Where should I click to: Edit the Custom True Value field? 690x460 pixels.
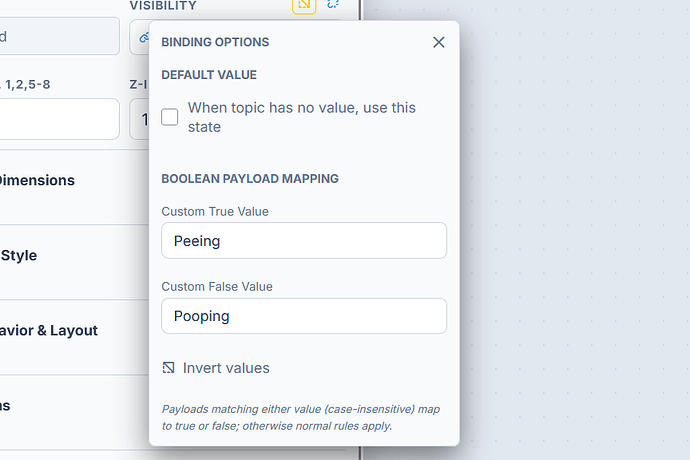(x=304, y=241)
